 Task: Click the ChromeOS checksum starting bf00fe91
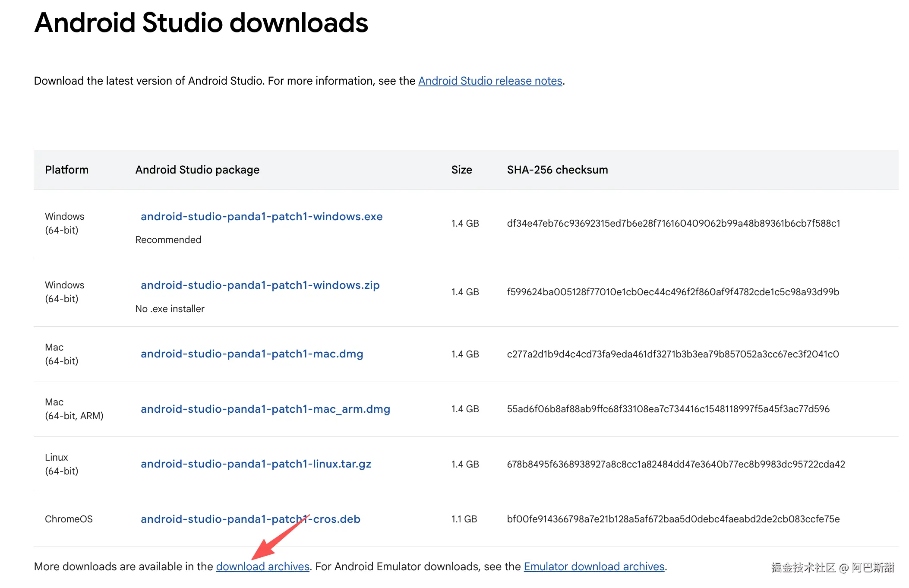click(673, 519)
